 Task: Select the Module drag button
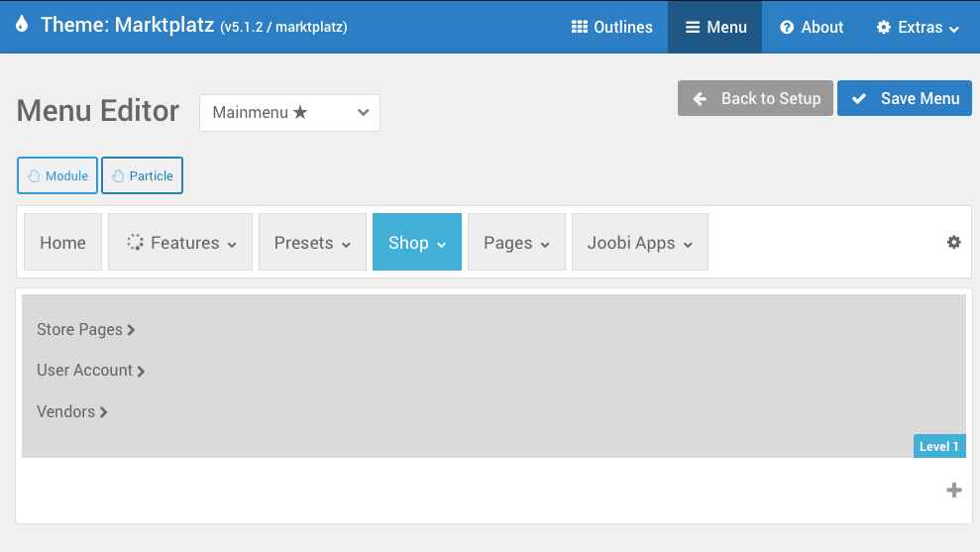coord(57,175)
